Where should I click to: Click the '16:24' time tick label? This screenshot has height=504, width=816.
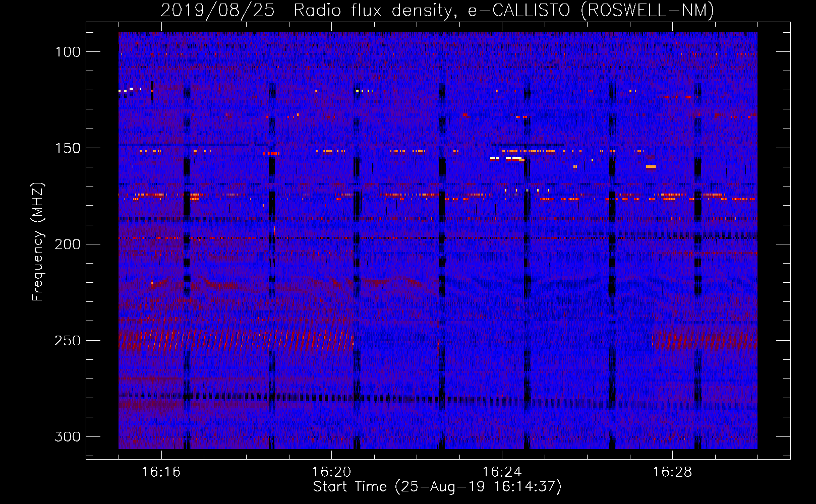502,472
